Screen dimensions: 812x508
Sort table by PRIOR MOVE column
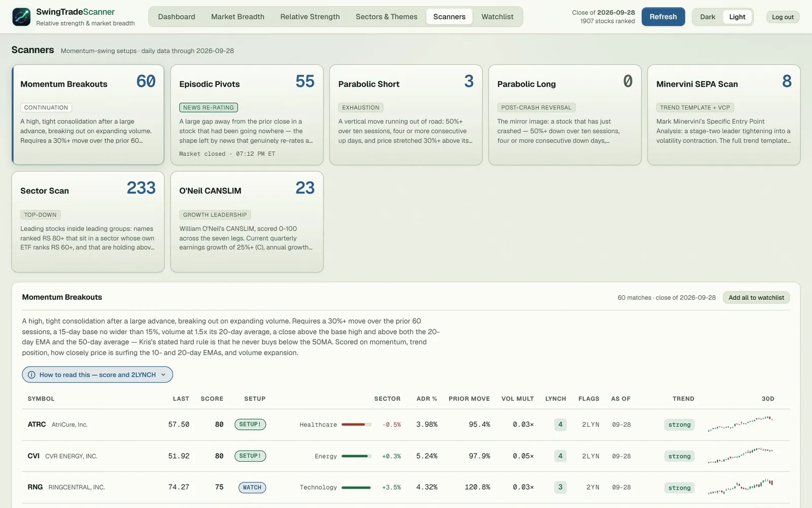tap(469, 399)
